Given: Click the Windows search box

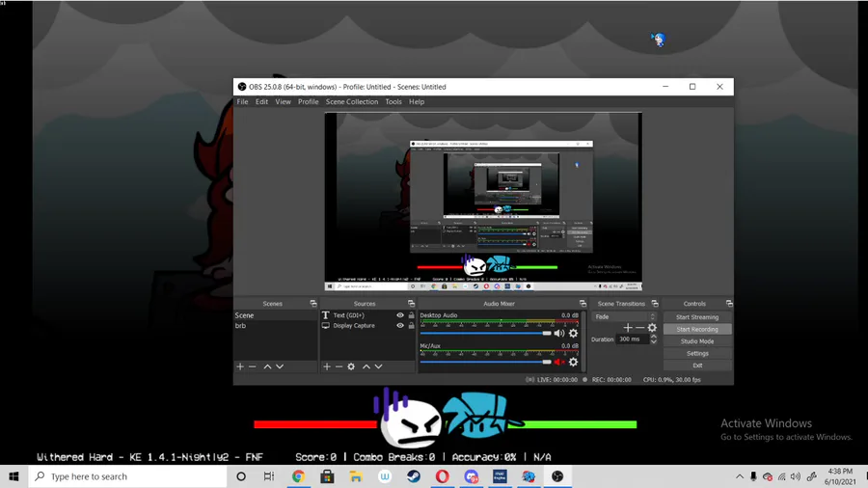Looking at the screenshot, I should pos(128,476).
